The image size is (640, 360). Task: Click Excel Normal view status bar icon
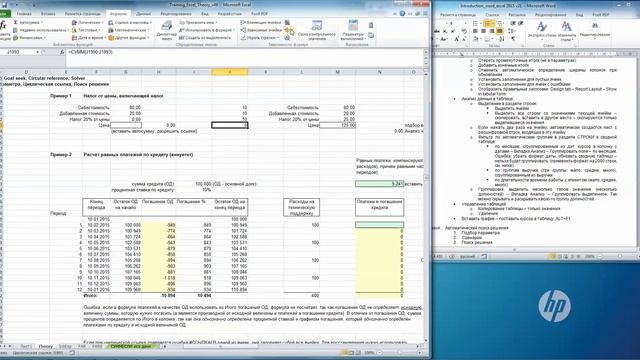(x=345, y=353)
